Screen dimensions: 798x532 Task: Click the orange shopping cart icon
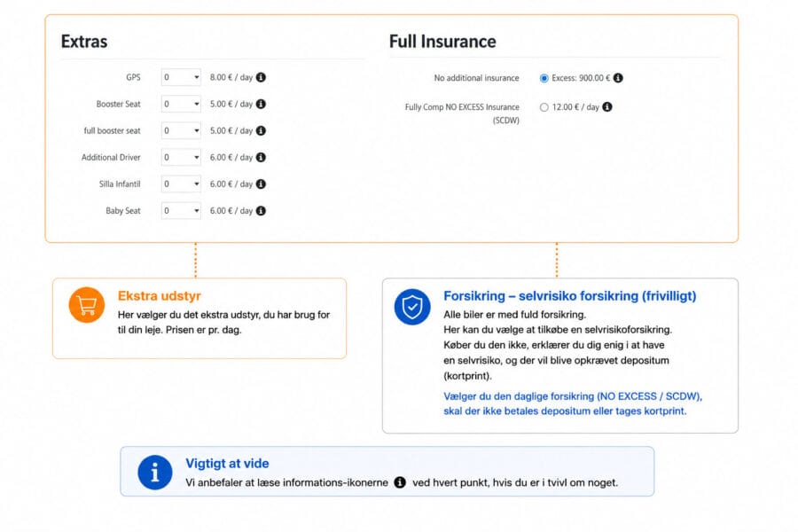[x=87, y=305]
